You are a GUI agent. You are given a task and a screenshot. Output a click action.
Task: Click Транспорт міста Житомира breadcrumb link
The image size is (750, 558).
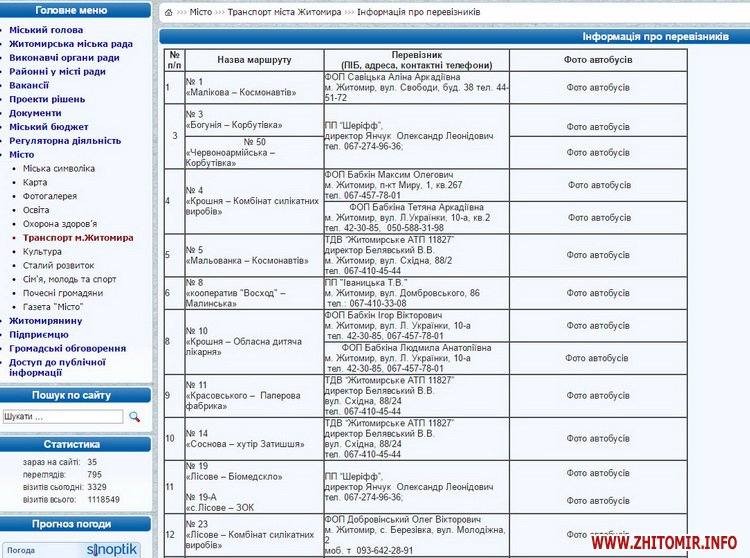click(284, 12)
